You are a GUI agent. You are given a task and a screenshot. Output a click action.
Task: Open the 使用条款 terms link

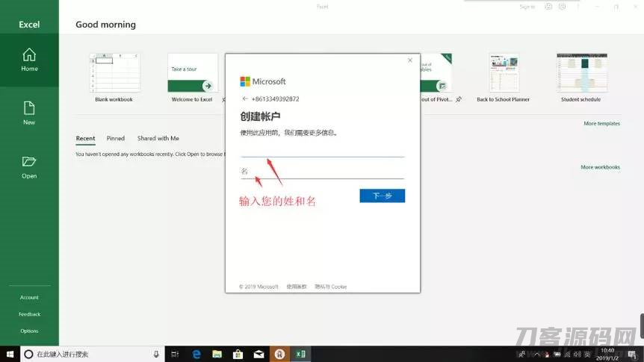(296, 287)
